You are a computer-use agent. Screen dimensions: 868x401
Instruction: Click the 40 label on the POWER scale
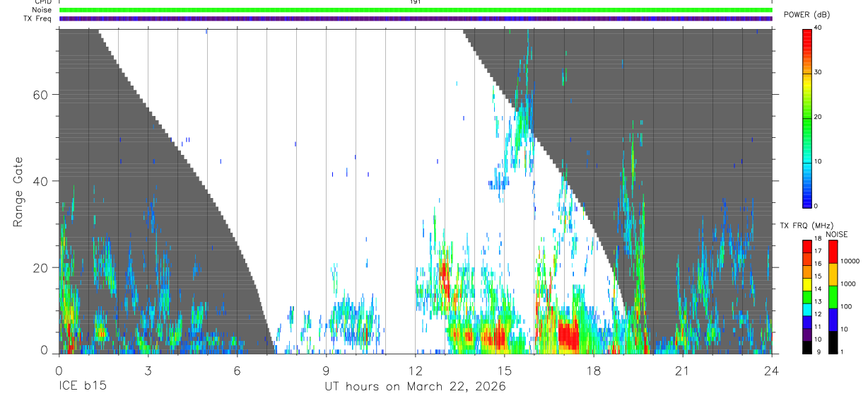[x=819, y=28]
